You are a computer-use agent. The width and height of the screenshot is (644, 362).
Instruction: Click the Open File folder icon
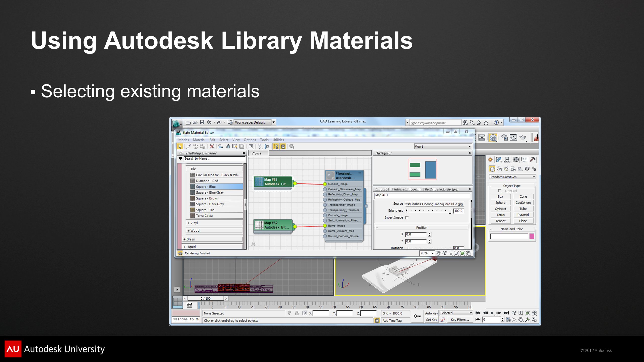pos(195,122)
